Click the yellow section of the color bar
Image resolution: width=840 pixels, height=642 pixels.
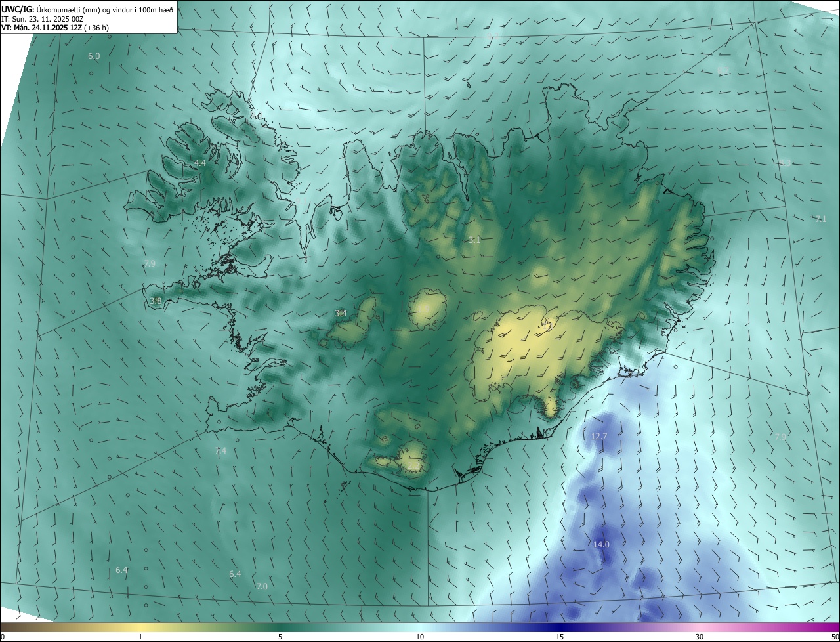(x=140, y=627)
